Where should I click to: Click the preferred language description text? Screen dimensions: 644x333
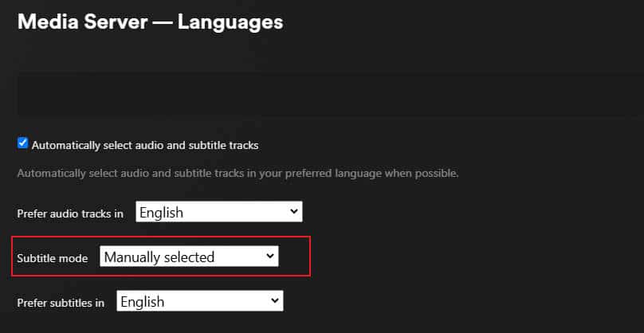(x=238, y=173)
